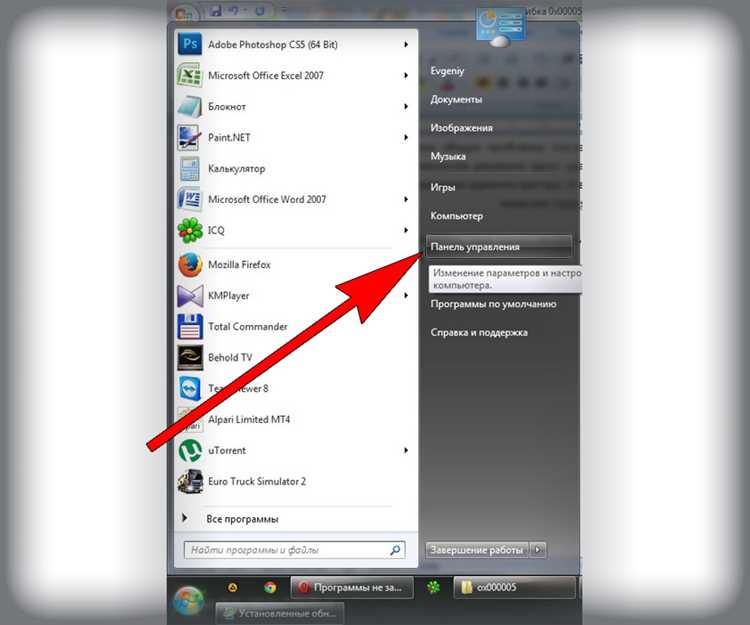Viewport: 750px width, 625px height.
Task: Expand Блокнот jump list arrow
Action: tap(406, 106)
